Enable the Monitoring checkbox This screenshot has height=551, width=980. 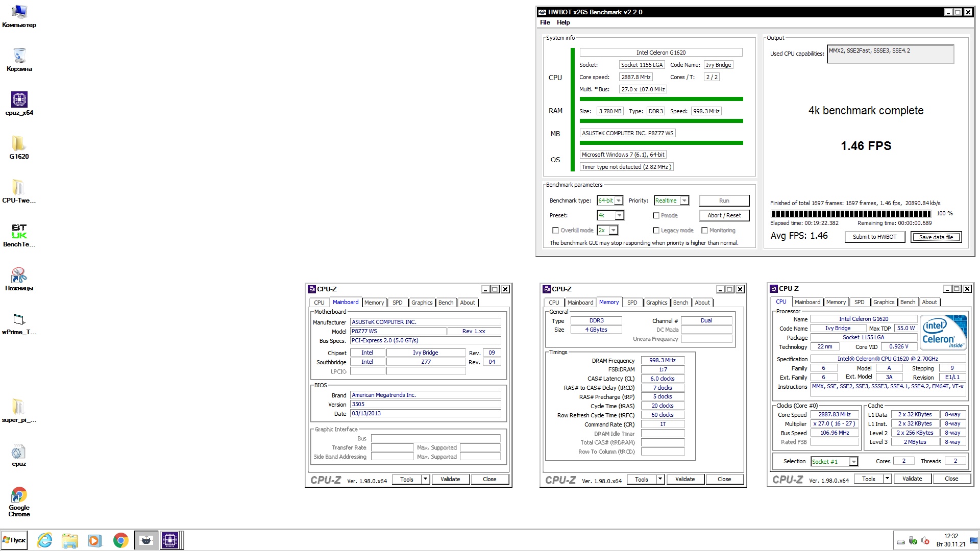click(x=704, y=231)
